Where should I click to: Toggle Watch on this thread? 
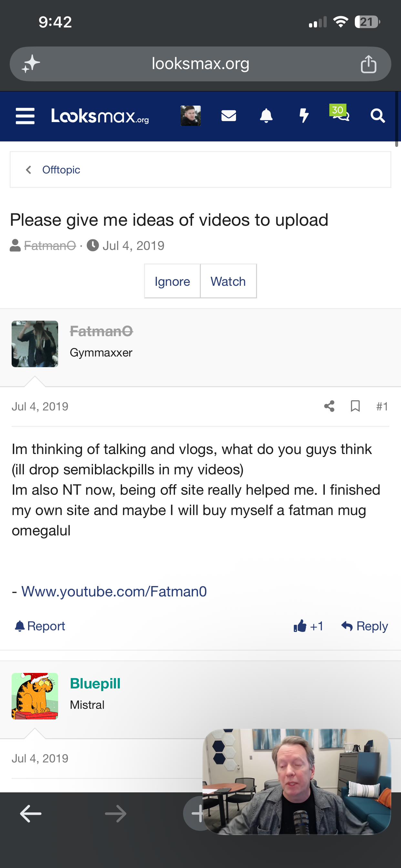pyautogui.click(x=228, y=281)
